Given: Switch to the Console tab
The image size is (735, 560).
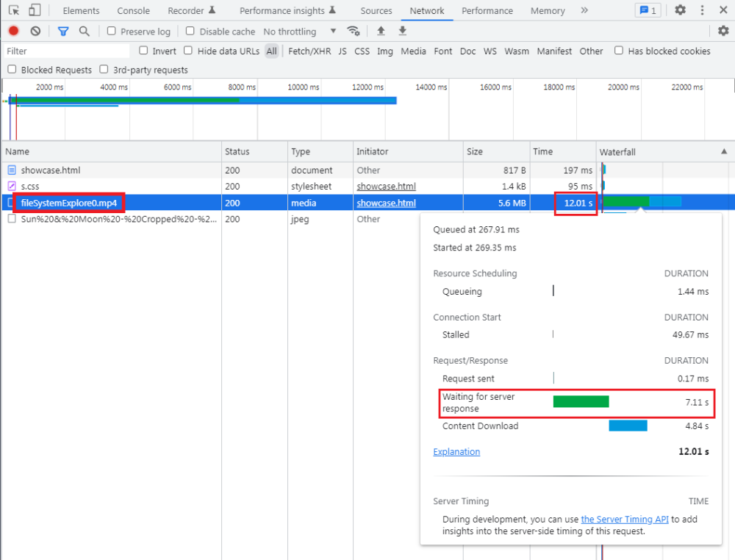Looking at the screenshot, I should (133, 10).
